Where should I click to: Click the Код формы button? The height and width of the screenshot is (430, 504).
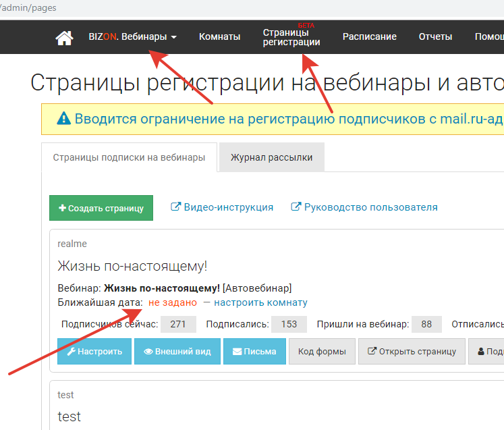(322, 351)
